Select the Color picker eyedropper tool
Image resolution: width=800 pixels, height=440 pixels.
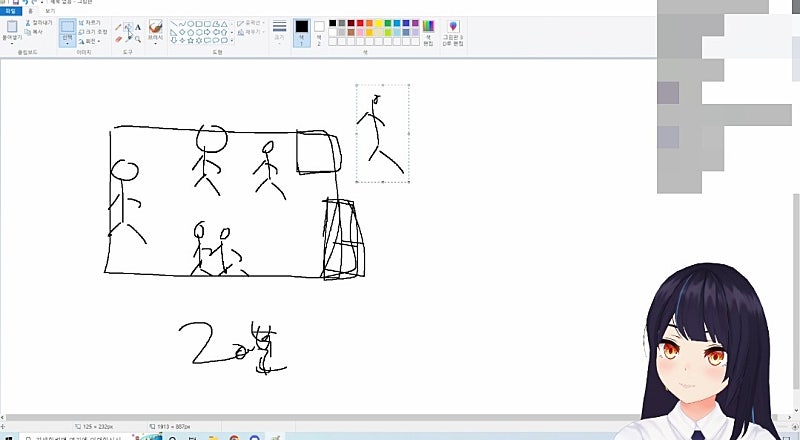click(128, 39)
